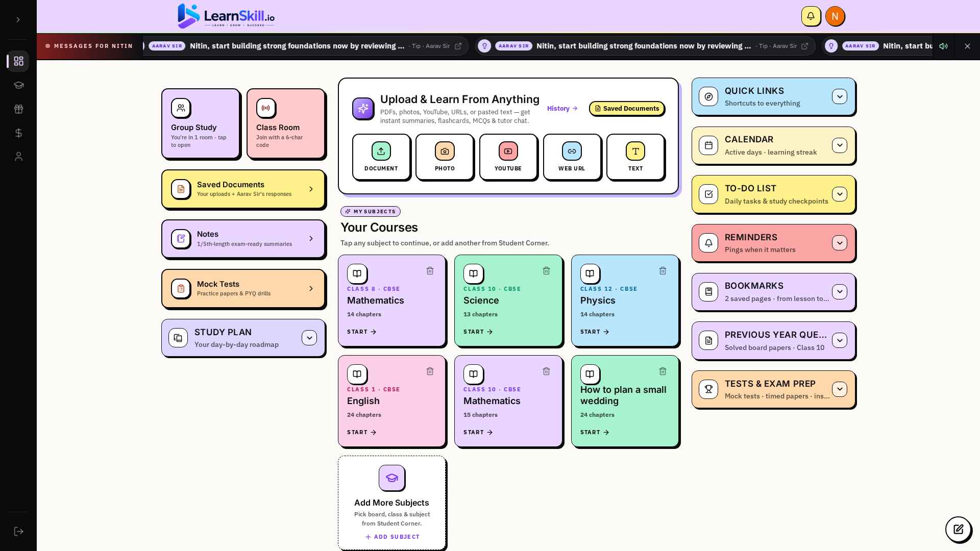Click the yellow Saved Documents button
980x551 pixels.
(627, 109)
